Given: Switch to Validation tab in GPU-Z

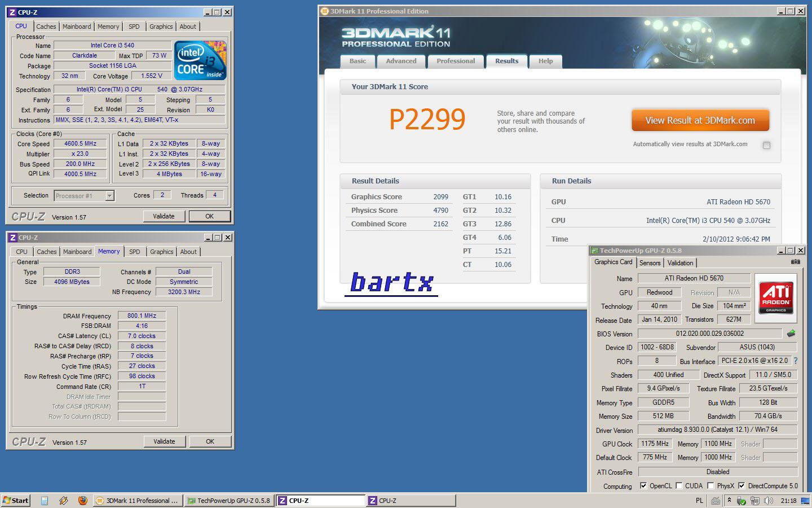Looking at the screenshot, I should (x=680, y=263).
